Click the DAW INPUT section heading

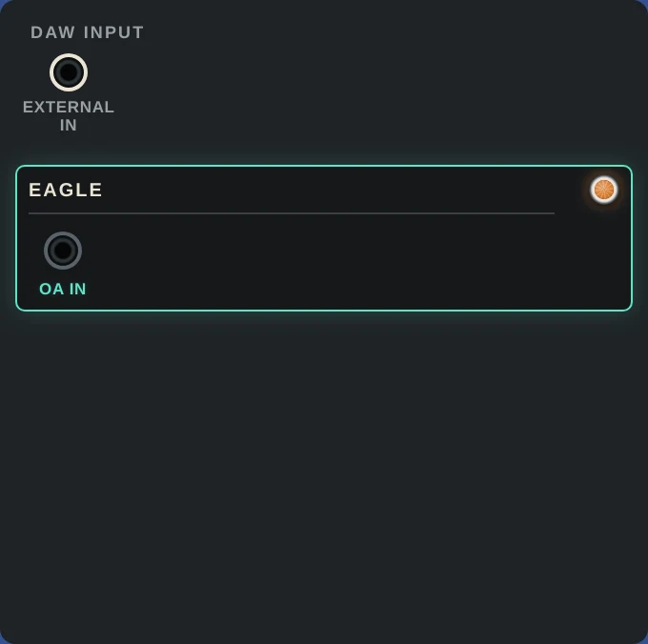(88, 32)
